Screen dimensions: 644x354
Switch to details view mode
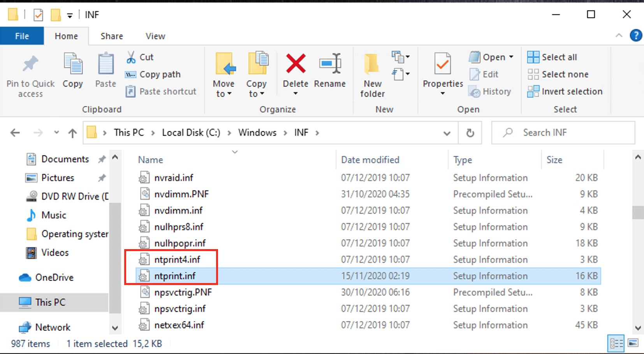pos(616,343)
